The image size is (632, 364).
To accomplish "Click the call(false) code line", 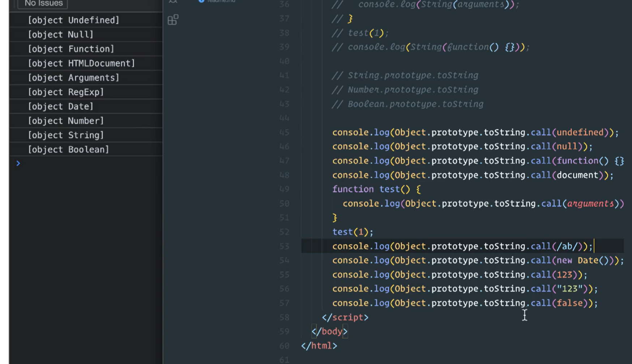I will pos(465,303).
